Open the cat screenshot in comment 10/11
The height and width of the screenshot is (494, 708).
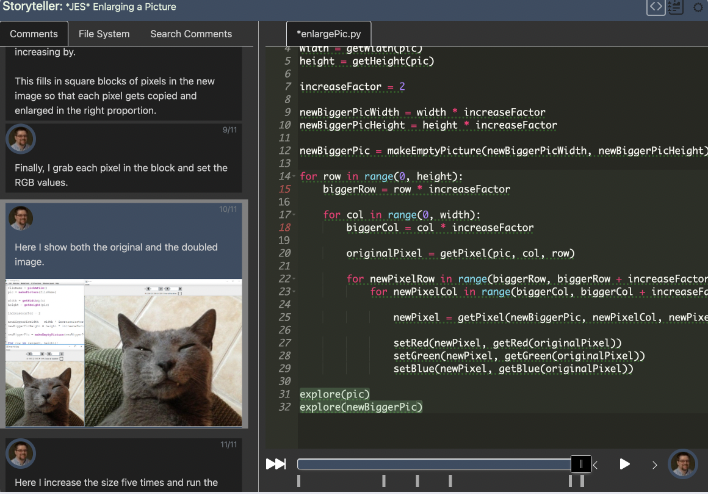pos(124,353)
